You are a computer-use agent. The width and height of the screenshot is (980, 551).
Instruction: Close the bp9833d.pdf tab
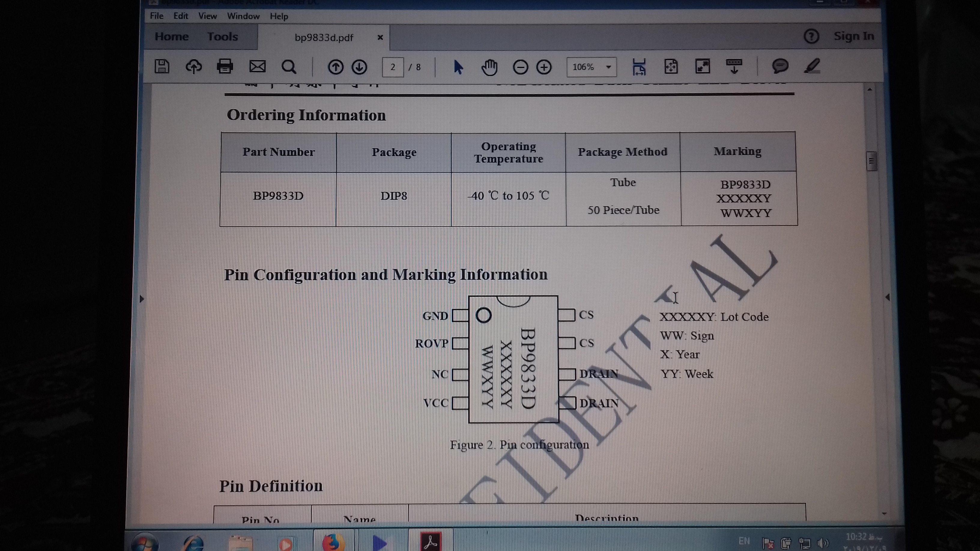[x=380, y=37]
